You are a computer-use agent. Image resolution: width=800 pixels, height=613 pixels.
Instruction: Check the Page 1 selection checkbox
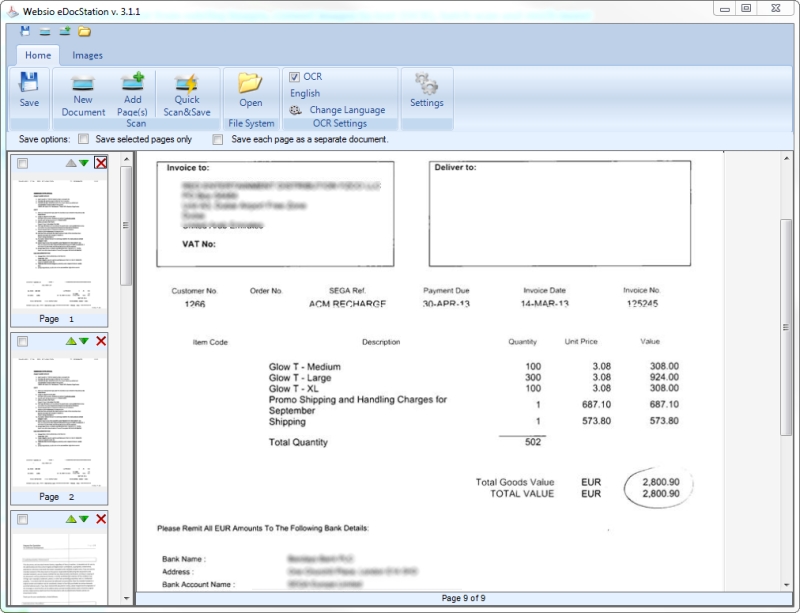pyautogui.click(x=22, y=163)
